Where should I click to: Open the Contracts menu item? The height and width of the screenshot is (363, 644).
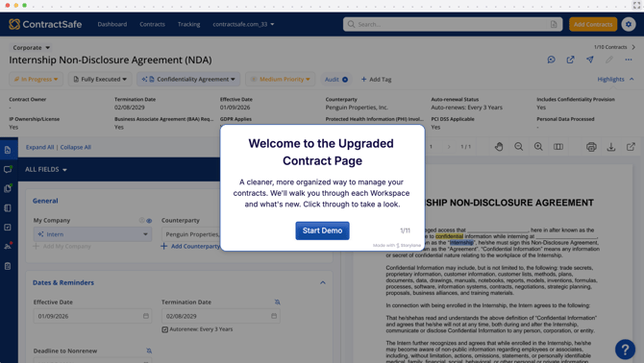pyautogui.click(x=152, y=24)
